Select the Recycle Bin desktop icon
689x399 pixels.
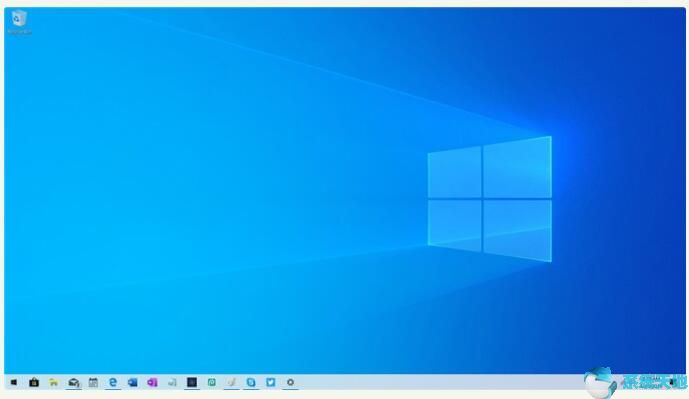tap(19, 22)
